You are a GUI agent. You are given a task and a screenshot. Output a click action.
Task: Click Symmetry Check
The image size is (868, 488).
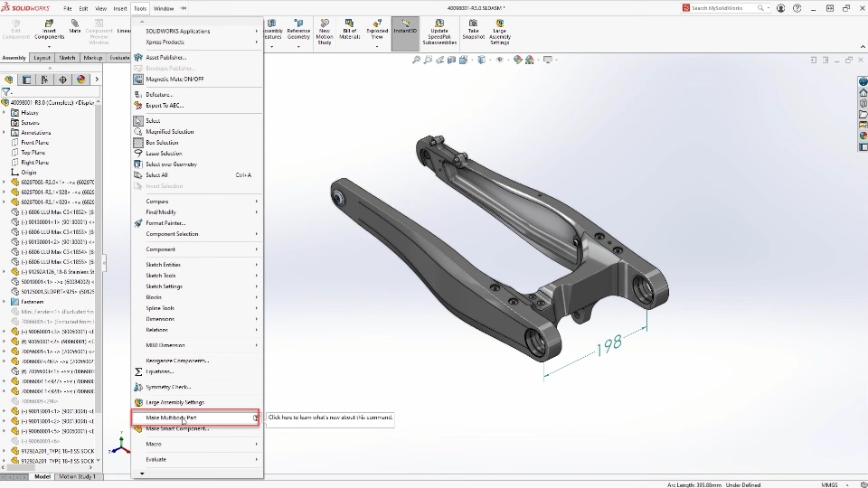pos(168,388)
